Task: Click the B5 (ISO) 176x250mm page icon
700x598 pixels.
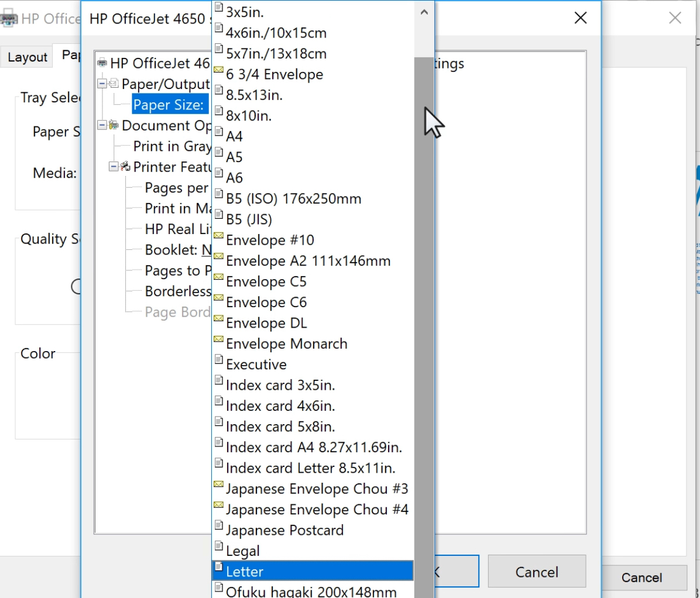Action: click(x=219, y=194)
